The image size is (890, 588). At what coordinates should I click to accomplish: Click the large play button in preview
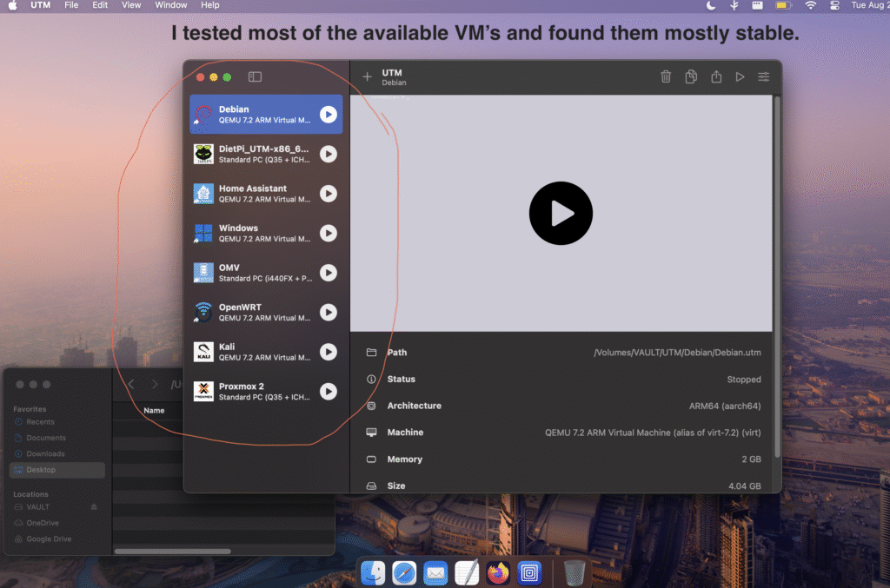(561, 213)
